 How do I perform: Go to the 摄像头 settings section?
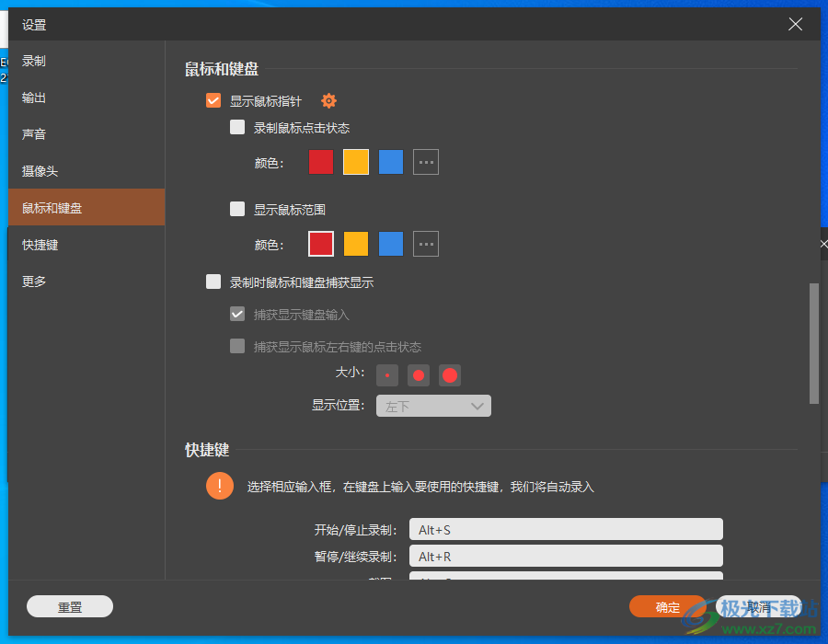pos(86,171)
